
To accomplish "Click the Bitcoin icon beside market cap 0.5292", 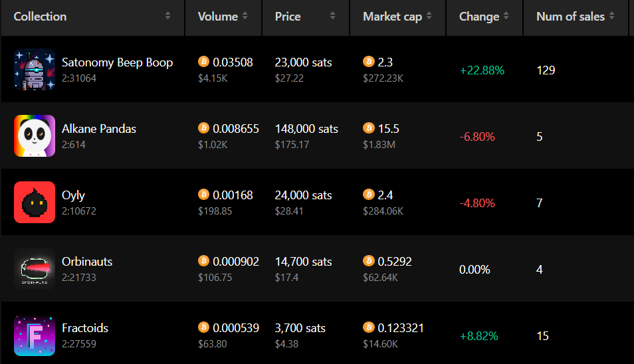I will pyautogui.click(x=368, y=260).
